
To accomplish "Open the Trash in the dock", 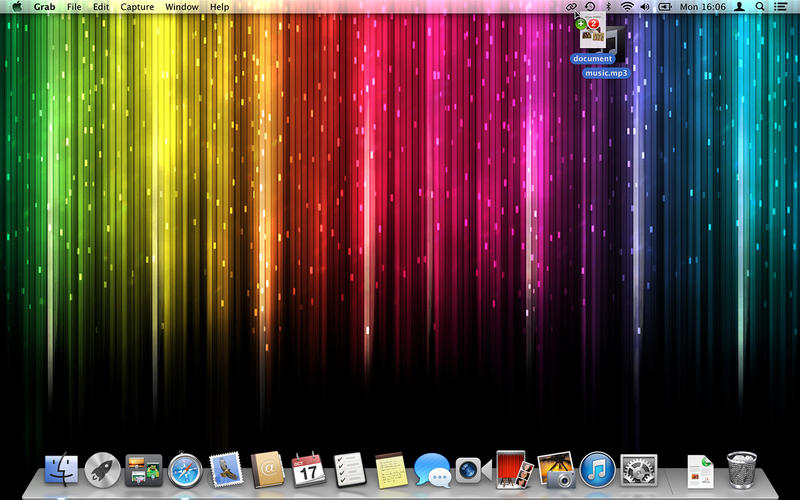I will coord(741,468).
